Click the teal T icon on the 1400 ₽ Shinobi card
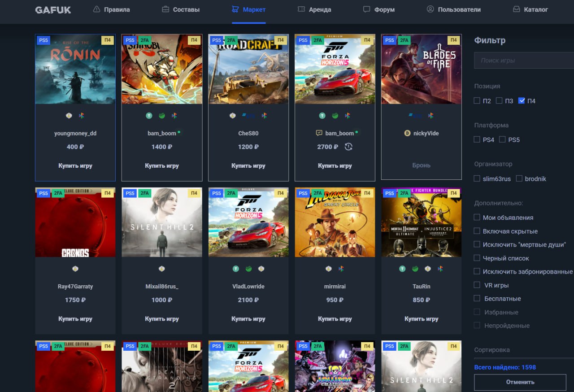The width and height of the screenshot is (574, 392). [149, 115]
